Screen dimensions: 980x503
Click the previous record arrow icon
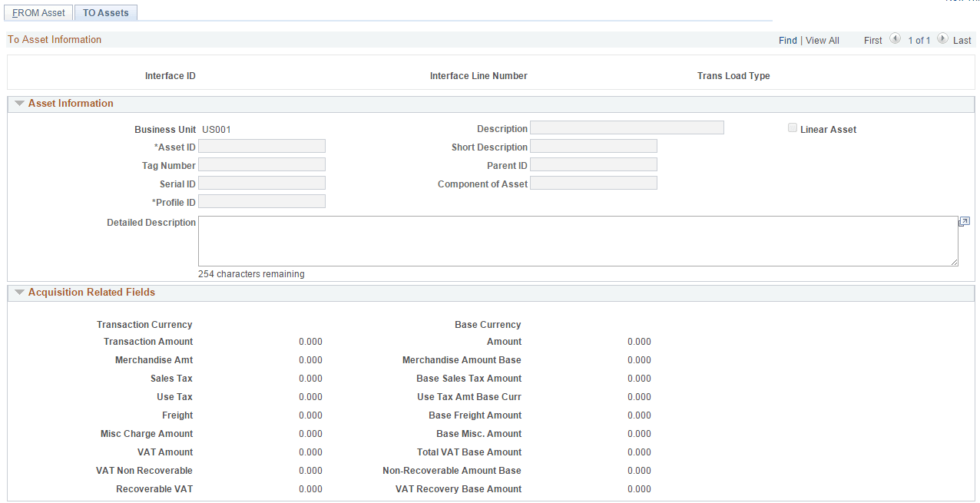[x=894, y=39]
